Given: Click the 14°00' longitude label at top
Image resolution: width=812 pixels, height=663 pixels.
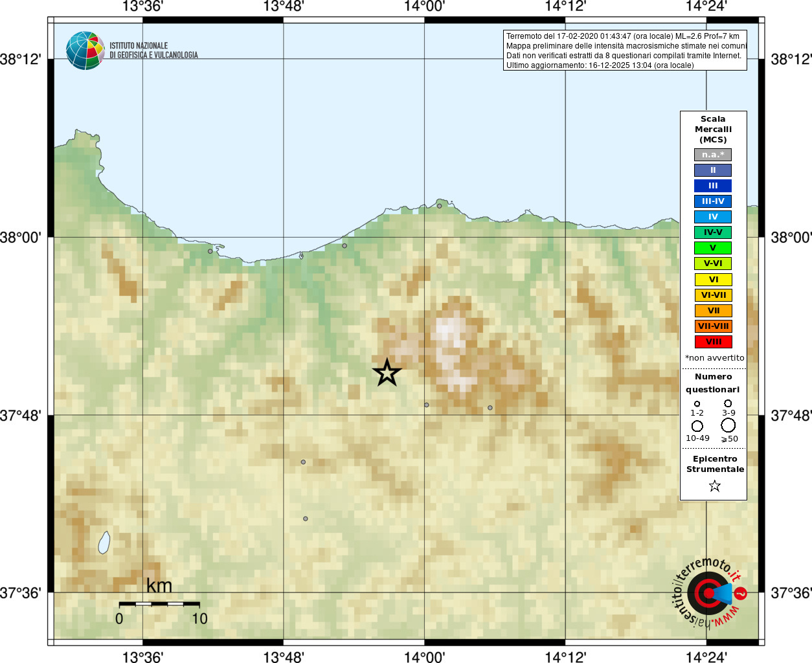Looking at the screenshot, I should pyautogui.click(x=424, y=6).
